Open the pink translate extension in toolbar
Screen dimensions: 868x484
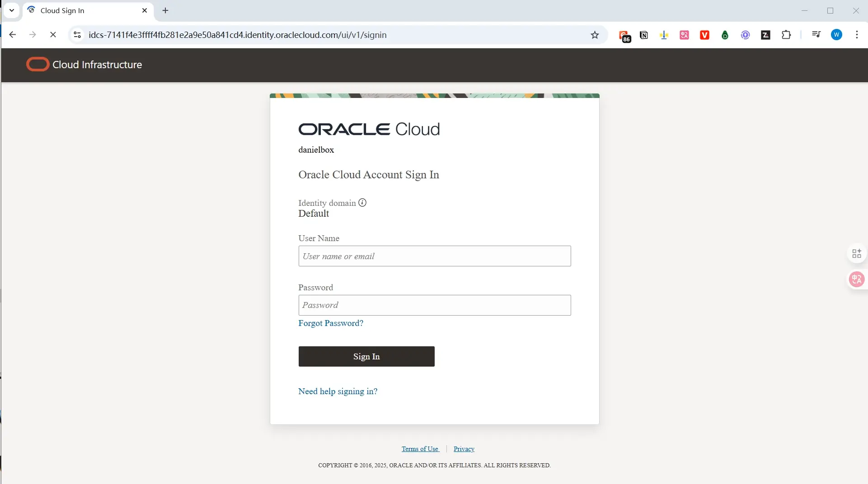684,35
